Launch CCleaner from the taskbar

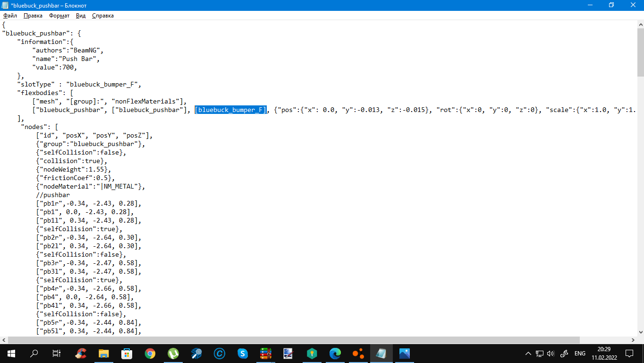tap(81, 353)
